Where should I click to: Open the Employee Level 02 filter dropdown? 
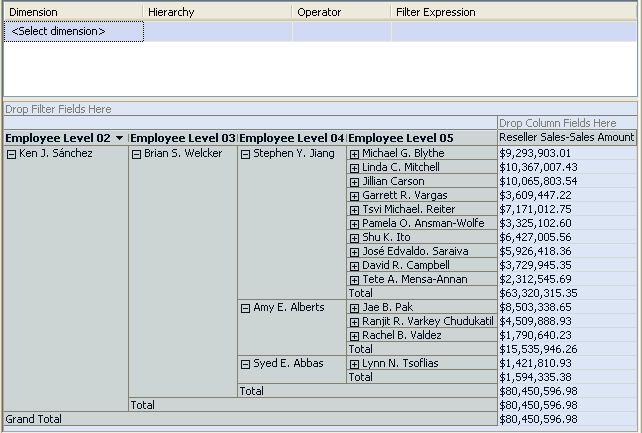pyautogui.click(x=120, y=138)
